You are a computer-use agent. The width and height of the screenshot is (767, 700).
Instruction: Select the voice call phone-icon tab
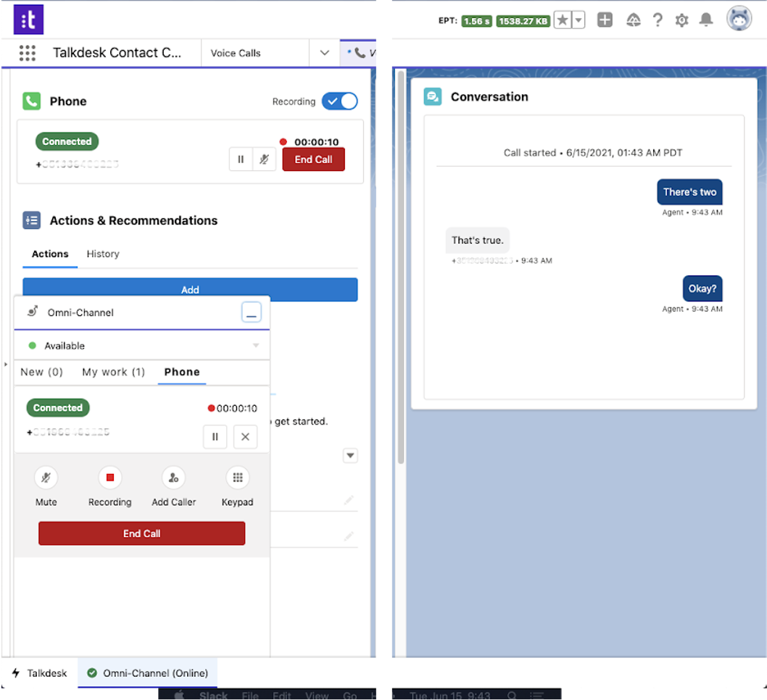point(360,53)
